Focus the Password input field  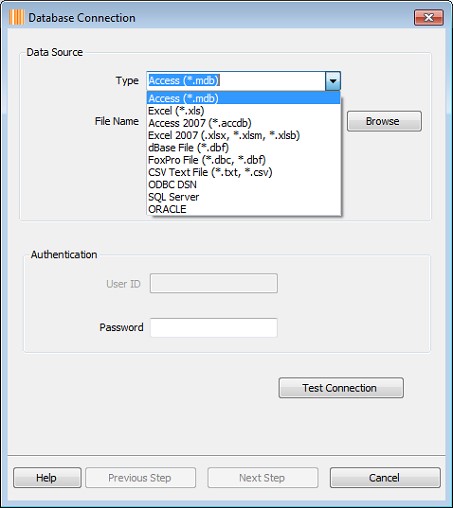coord(214,327)
